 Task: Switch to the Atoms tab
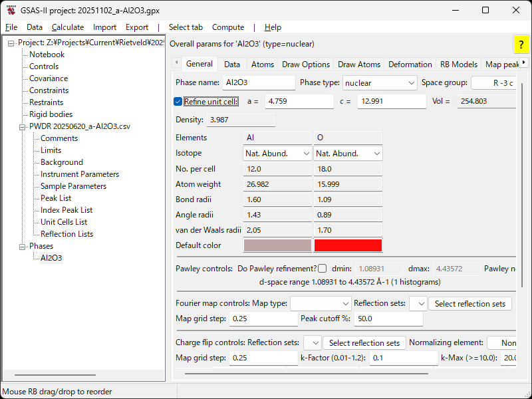point(262,65)
